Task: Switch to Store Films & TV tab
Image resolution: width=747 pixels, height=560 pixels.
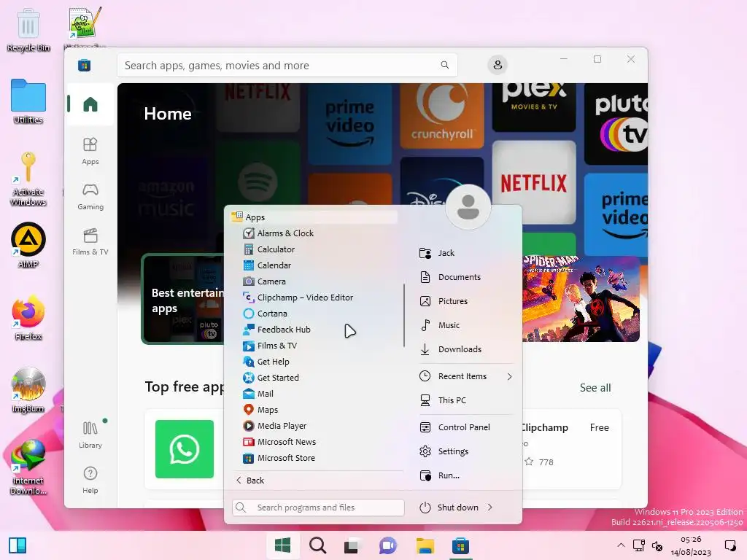Action: click(90, 242)
